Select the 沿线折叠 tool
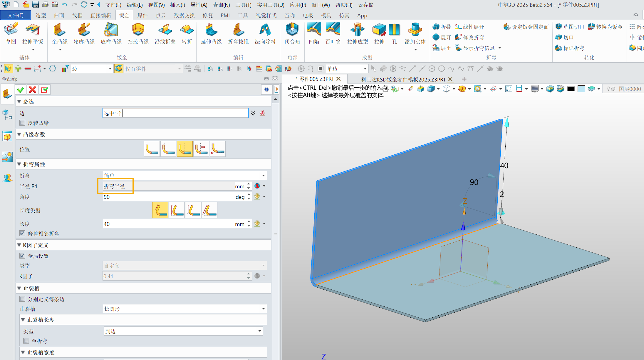This screenshot has width=644, height=360. (x=165, y=34)
